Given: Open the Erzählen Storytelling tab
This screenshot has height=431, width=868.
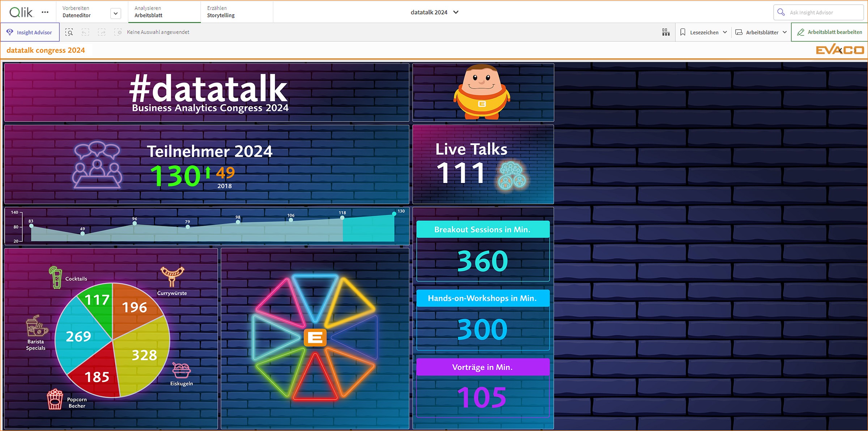Looking at the screenshot, I should tap(237, 12).
